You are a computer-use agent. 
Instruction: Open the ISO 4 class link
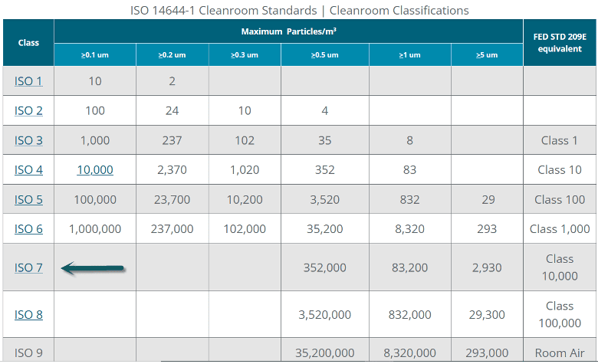click(28, 169)
